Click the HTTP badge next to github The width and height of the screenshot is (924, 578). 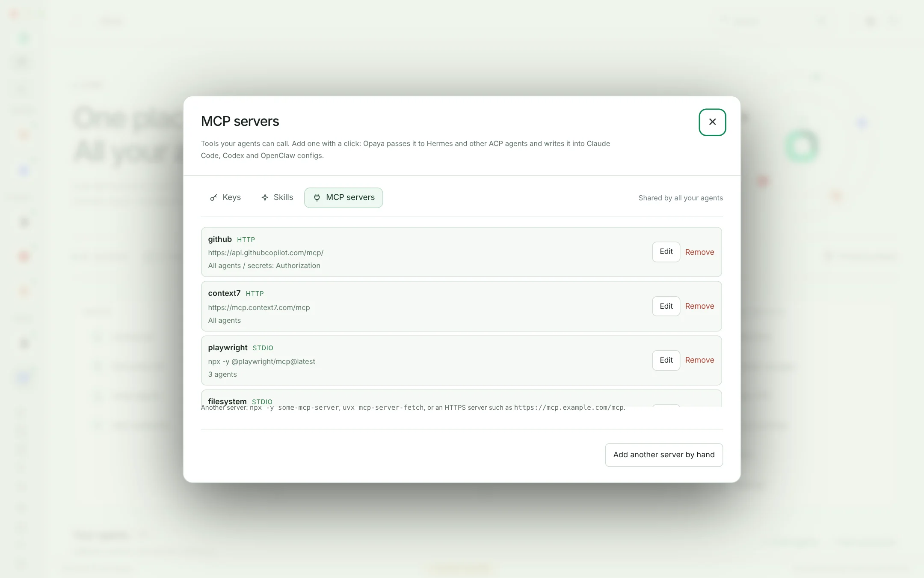(246, 240)
